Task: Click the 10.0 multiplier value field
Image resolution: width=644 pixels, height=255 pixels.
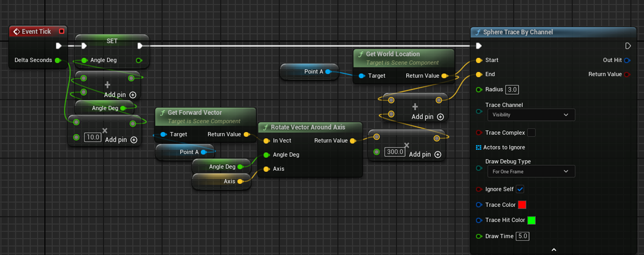Action: [x=93, y=137]
